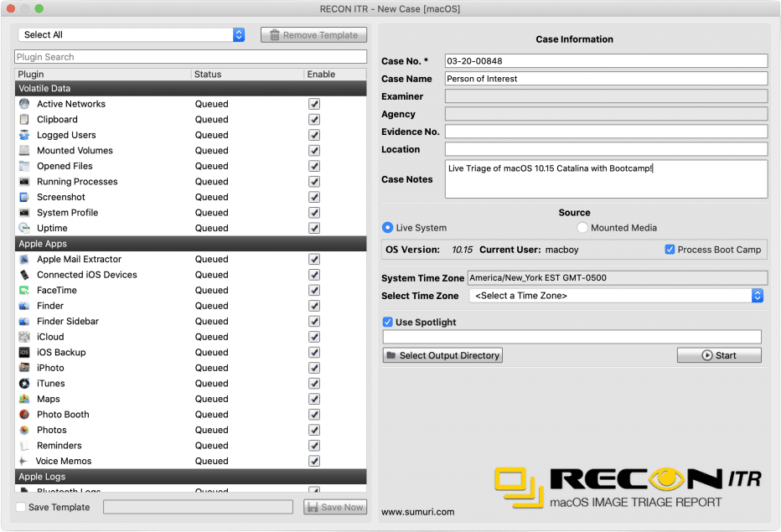Select the Mounted Media source option

(x=582, y=227)
